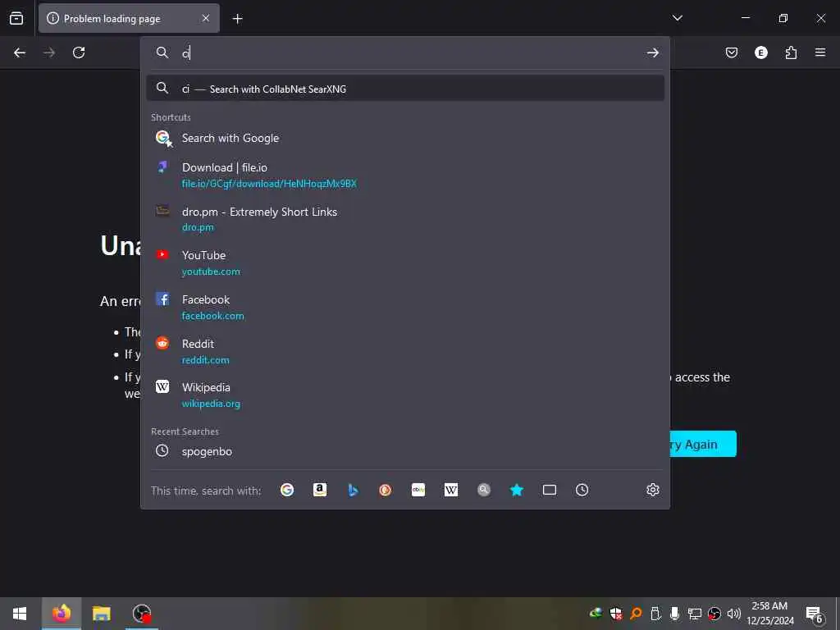Open the microphone tray icon
The image size is (840, 630).
(675, 614)
